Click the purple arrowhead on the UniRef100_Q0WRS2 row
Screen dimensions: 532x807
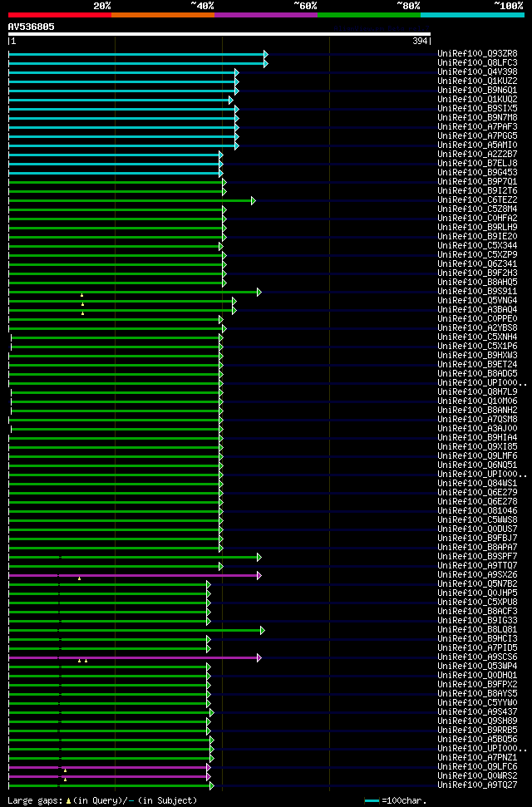[x=209, y=776]
